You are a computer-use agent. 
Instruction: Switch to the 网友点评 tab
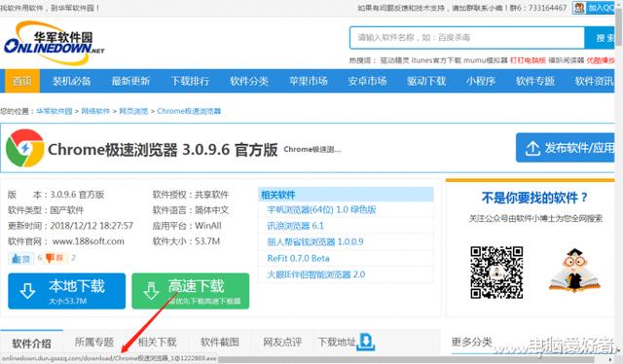coord(282,343)
